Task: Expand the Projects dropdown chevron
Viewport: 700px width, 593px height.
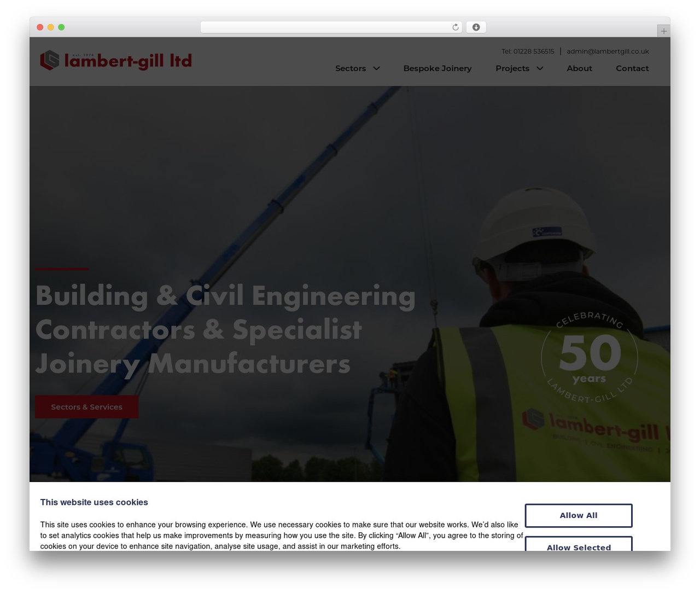Action: pyautogui.click(x=540, y=68)
